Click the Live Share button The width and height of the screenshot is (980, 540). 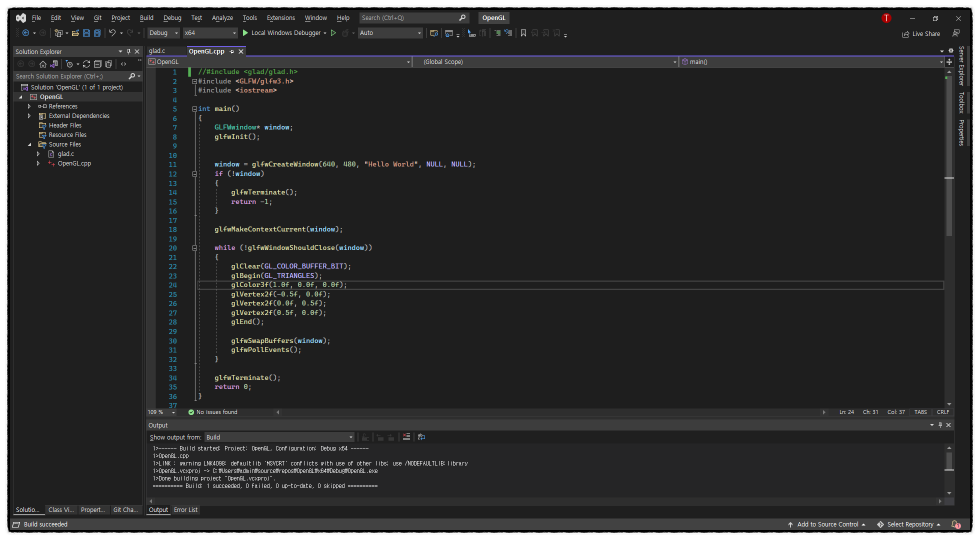click(x=921, y=34)
